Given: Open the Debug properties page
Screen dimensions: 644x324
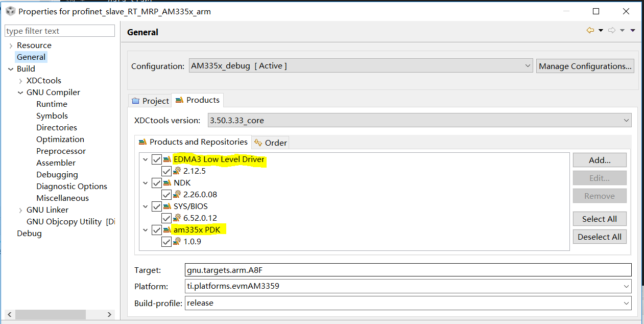Looking at the screenshot, I should [x=29, y=234].
